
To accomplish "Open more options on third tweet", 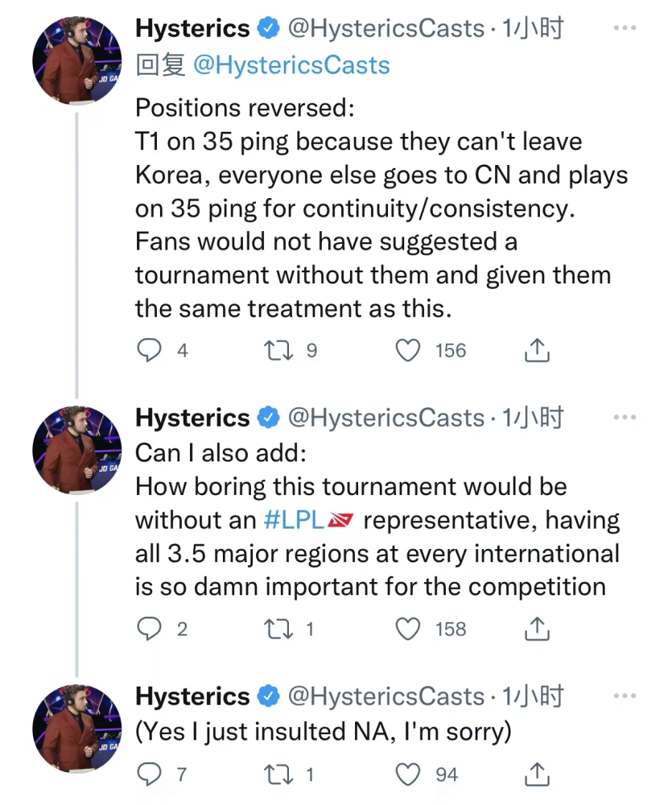I will (625, 696).
